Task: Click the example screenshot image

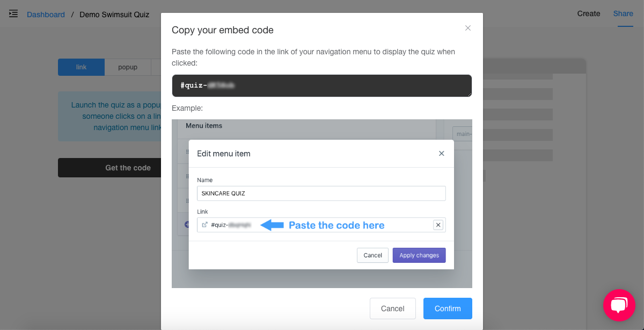Action: (322, 204)
